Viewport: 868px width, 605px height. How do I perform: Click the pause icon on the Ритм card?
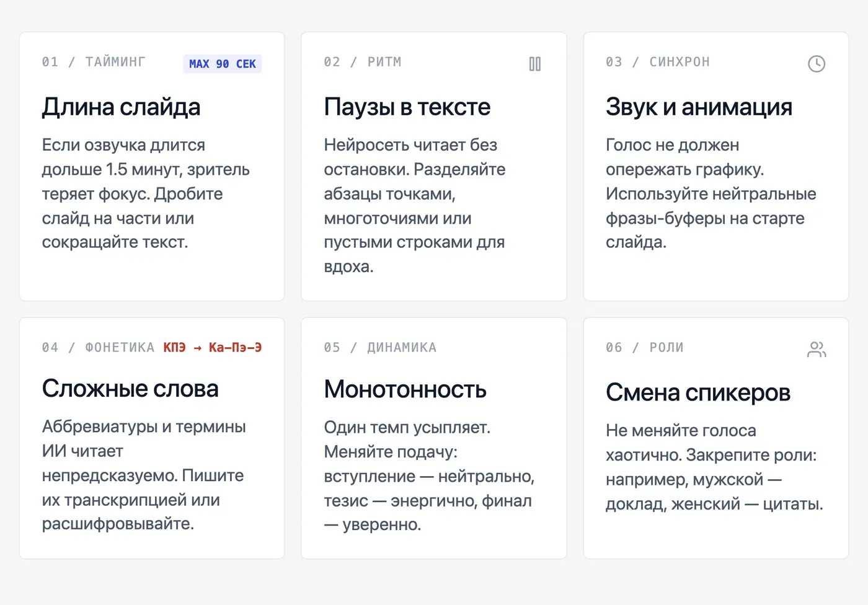(x=535, y=64)
